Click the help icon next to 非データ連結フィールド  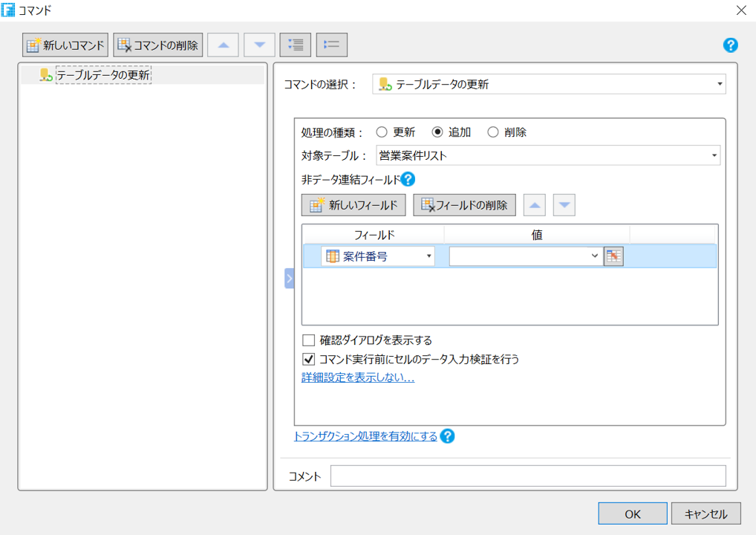(x=408, y=179)
